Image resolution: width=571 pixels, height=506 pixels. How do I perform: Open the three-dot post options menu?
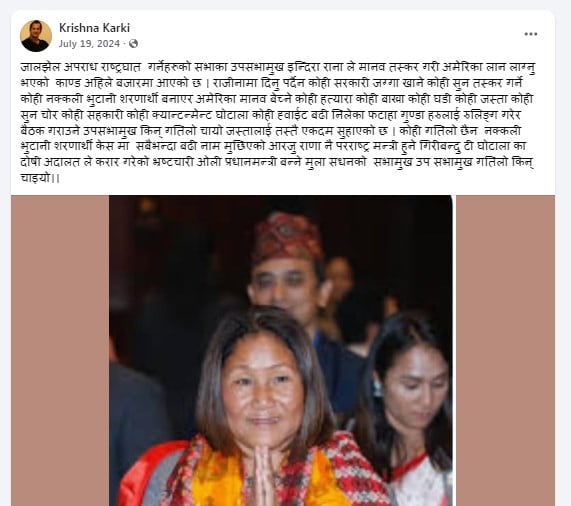[531, 34]
